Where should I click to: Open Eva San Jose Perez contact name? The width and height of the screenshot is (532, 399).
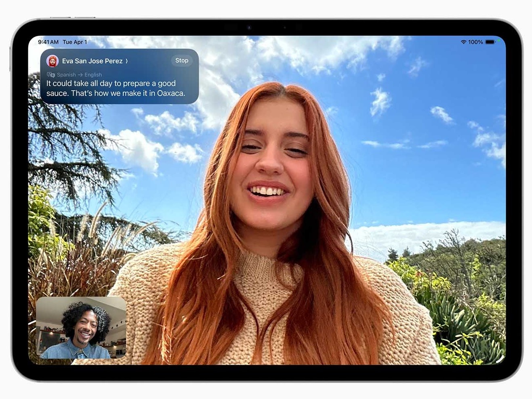tap(92, 61)
